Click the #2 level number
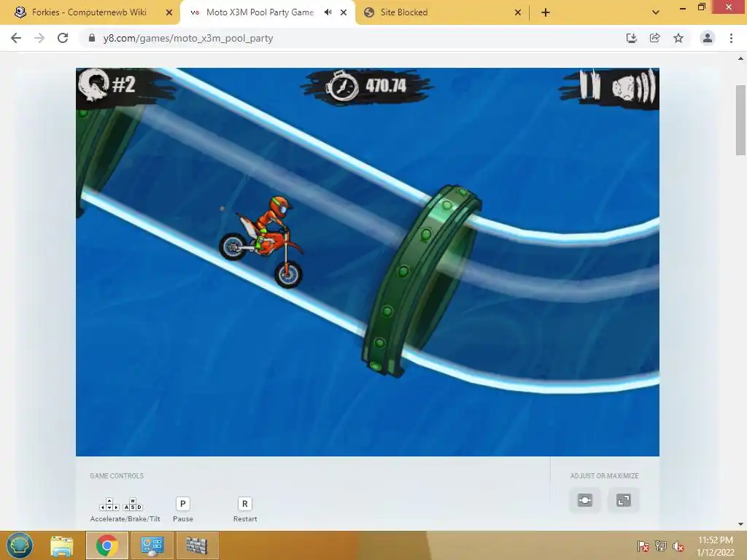747x560 pixels. [x=124, y=85]
